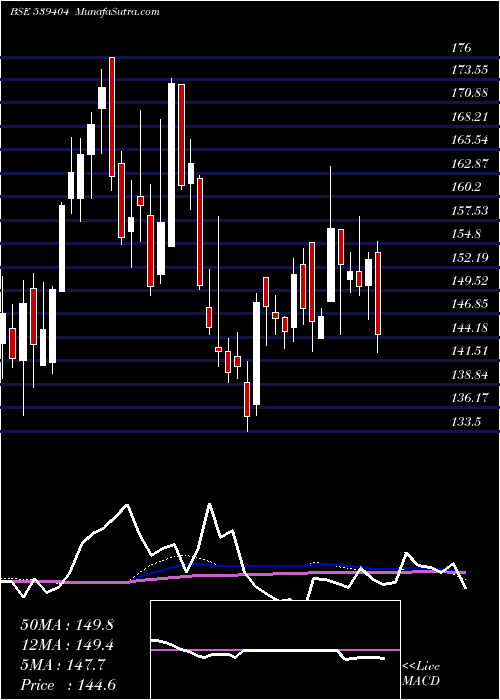The image size is (500, 700).
Task: Select the 176 price axis label
Action: tap(461, 47)
